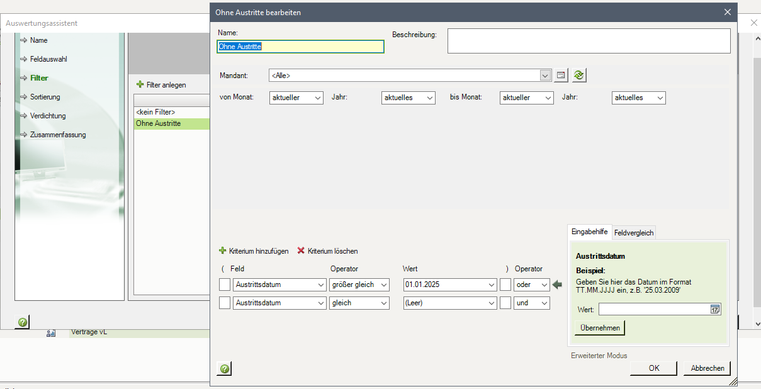The height and width of the screenshot is (389, 761).
Task: Close the Ohne Austritte bearbeiten dialog
Action: [727, 12]
